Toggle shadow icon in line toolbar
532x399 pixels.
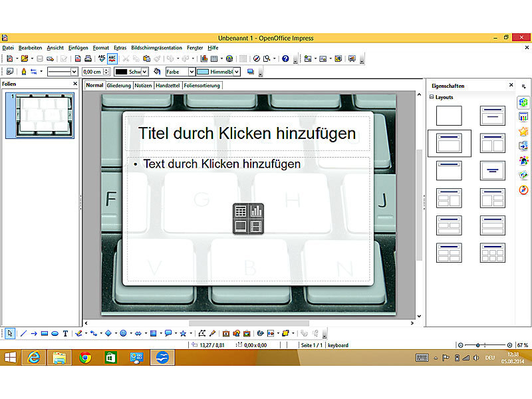[x=251, y=72]
